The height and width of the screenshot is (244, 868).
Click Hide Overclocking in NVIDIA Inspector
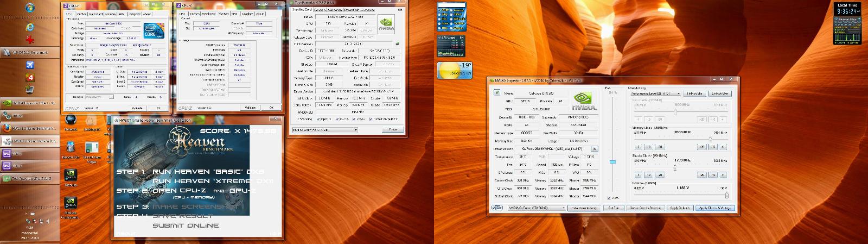click(584, 208)
